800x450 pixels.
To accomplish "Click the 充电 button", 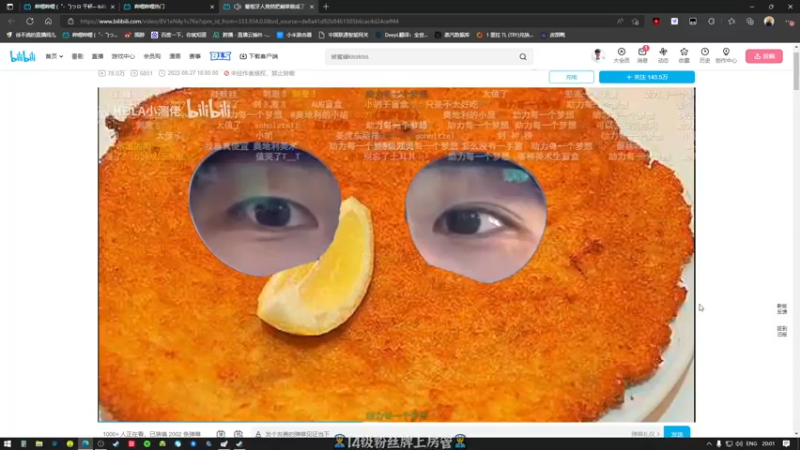I will tap(571, 77).
